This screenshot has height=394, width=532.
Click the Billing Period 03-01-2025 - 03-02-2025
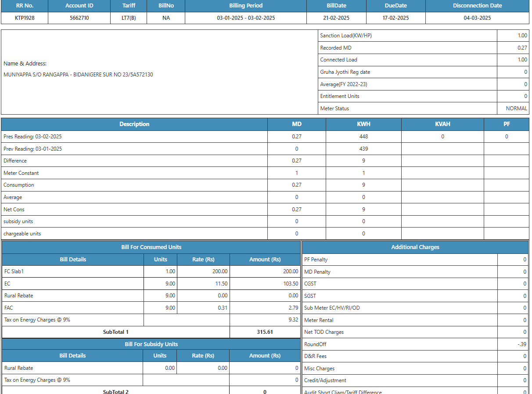(x=246, y=18)
